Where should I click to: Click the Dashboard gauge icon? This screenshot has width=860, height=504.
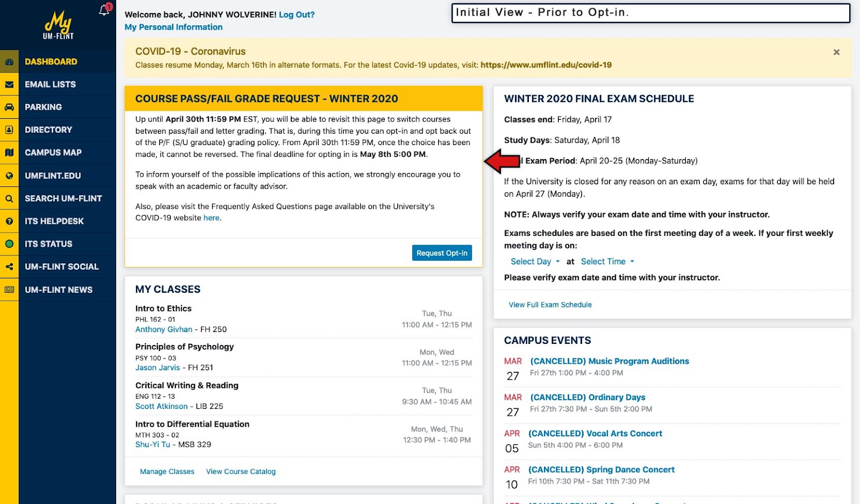9,62
